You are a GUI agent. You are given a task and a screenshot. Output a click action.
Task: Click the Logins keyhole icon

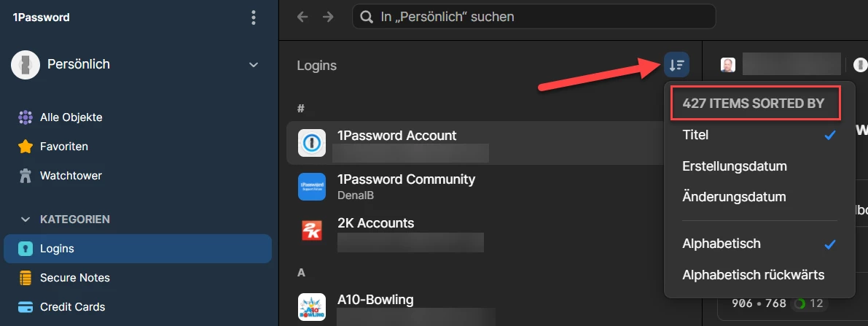pos(26,249)
